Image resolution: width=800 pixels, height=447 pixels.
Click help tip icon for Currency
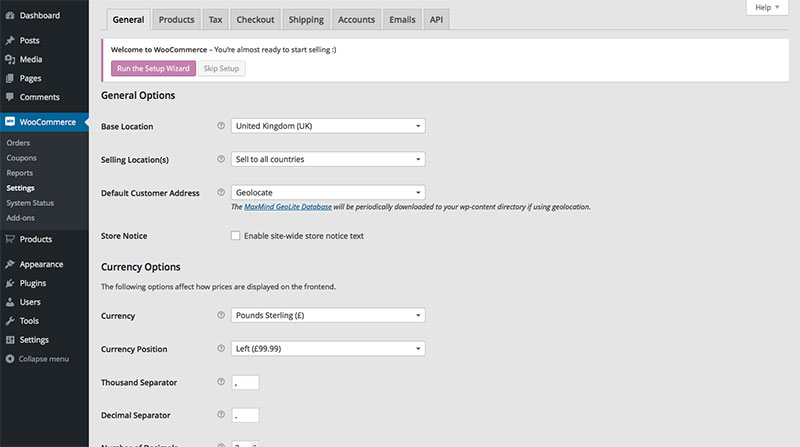(221, 315)
